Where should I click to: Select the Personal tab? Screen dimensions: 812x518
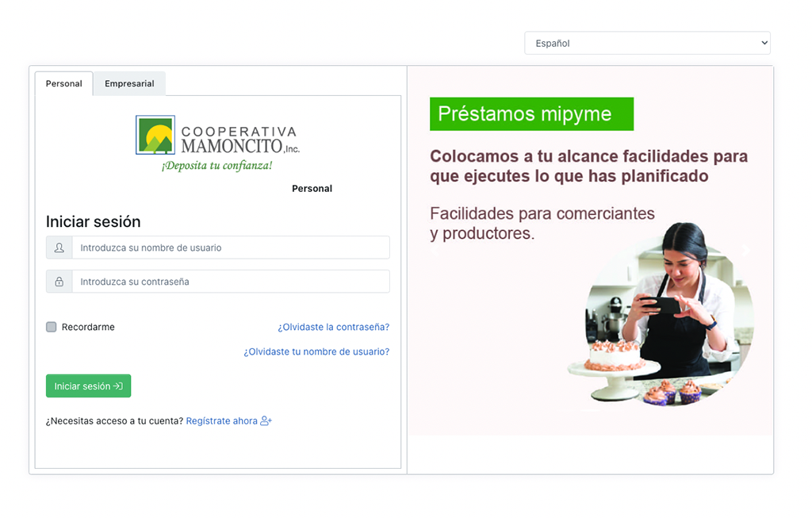coord(63,83)
